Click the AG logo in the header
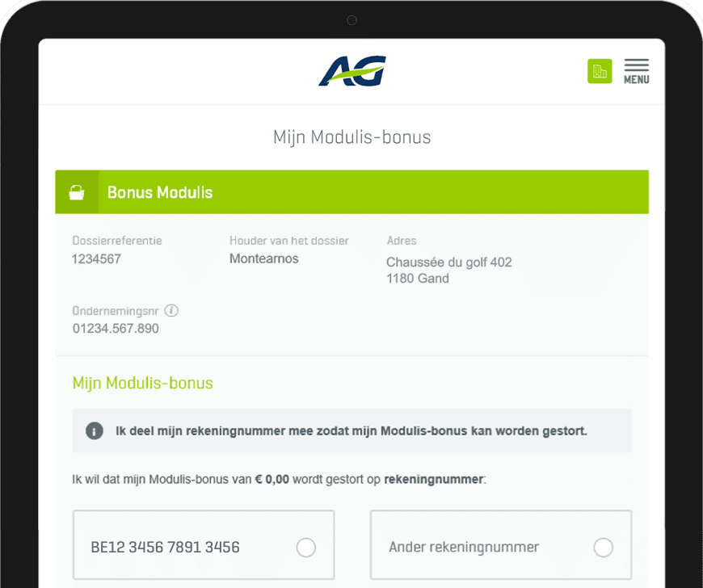The image size is (703, 588). tap(352, 71)
